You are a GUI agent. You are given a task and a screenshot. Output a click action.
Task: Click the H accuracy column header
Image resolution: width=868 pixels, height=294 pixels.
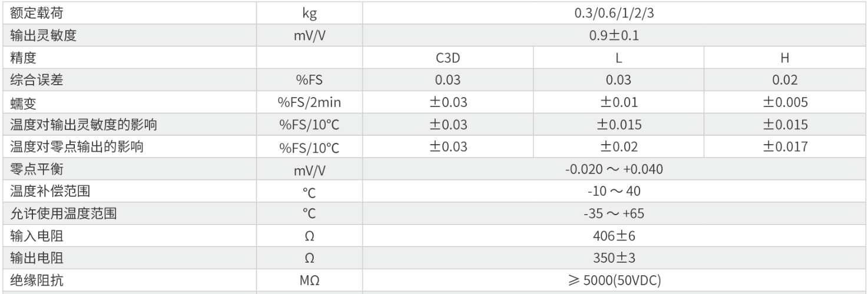[x=785, y=58]
